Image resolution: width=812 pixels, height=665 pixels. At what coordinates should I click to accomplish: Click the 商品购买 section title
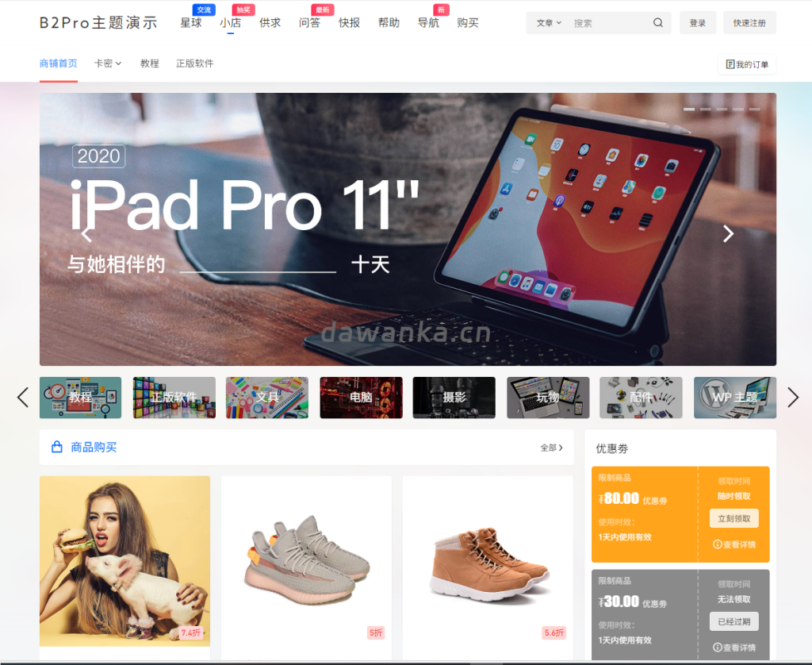94,448
